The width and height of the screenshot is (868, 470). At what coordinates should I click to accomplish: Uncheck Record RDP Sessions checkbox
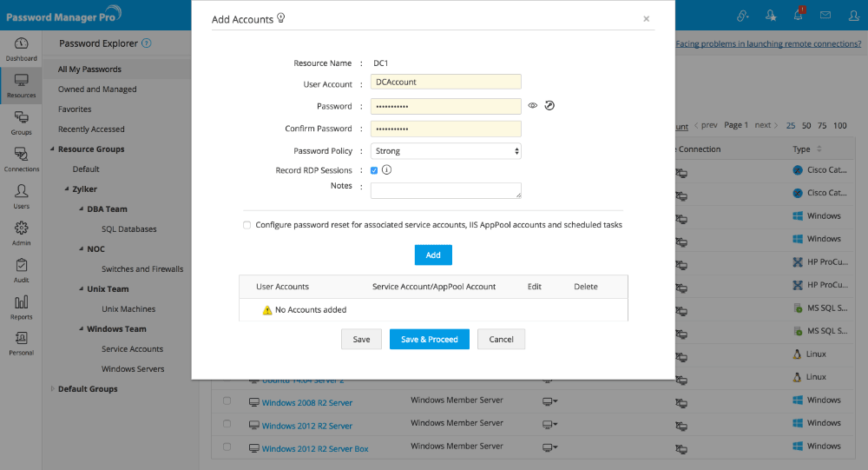[x=374, y=170]
